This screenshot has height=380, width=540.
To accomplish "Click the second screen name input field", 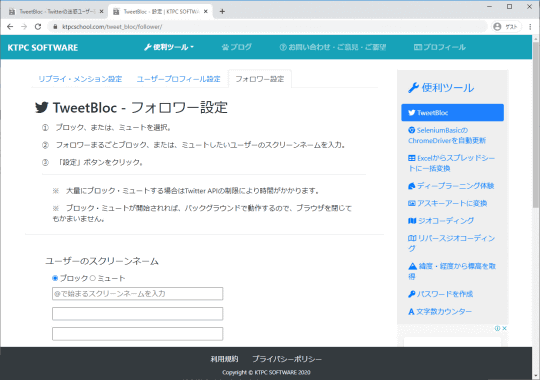I will [137, 314].
